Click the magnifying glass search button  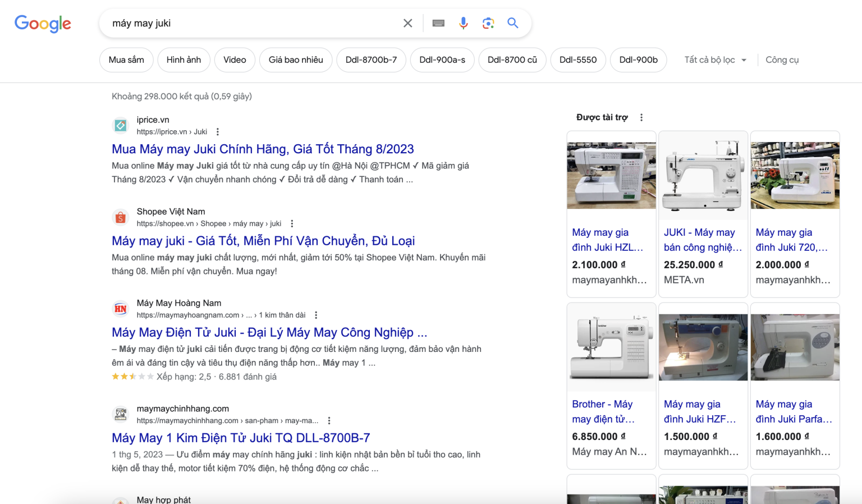click(x=512, y=23)
